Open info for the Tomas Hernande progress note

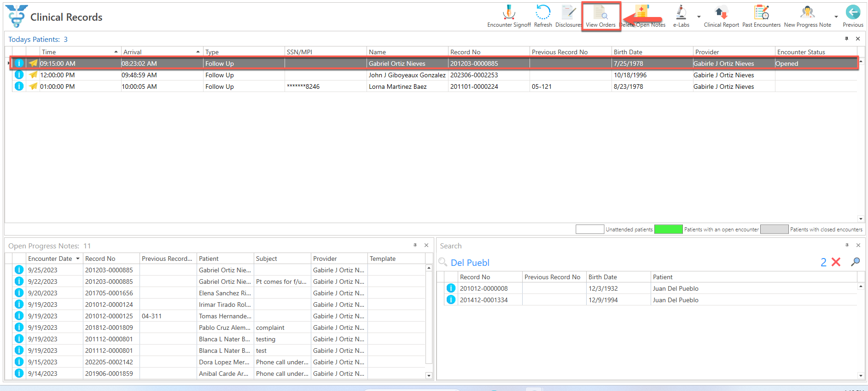pos(19,316)
